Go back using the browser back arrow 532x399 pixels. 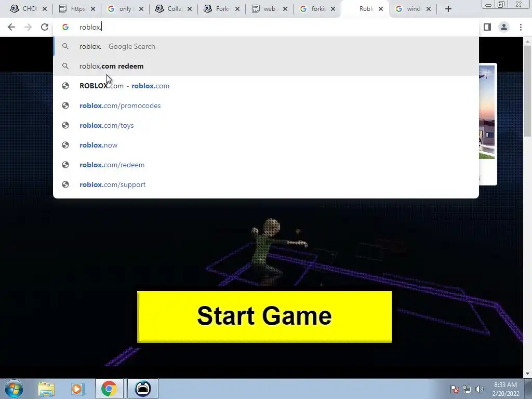point(11,27)
